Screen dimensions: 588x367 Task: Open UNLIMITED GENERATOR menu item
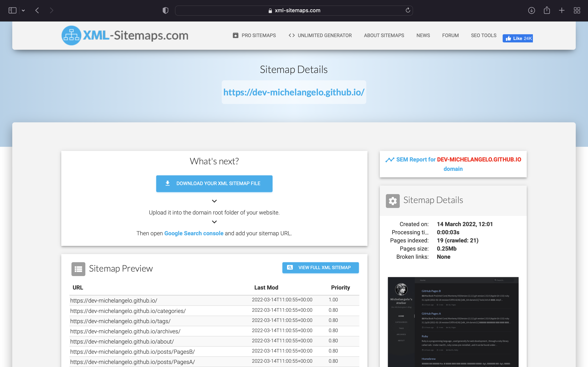pyautogui.click(x=320, y=35)
